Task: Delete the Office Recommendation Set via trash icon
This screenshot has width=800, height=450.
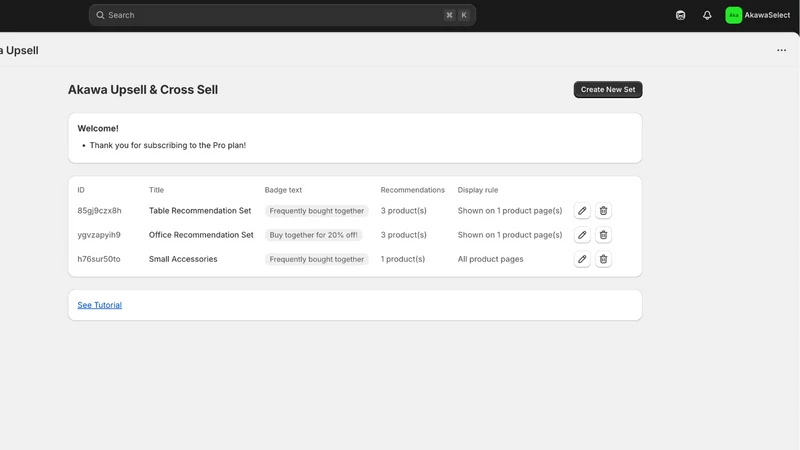Action: (603, 235)
